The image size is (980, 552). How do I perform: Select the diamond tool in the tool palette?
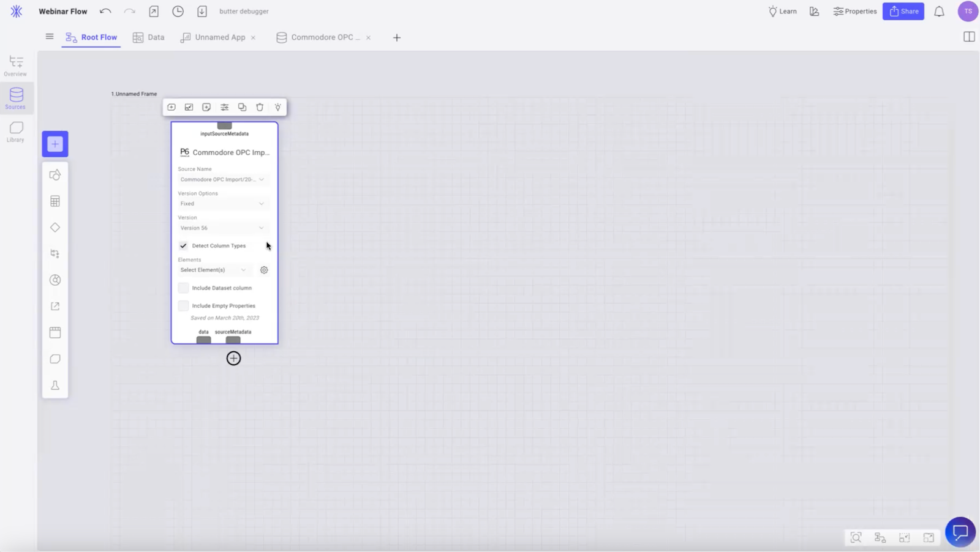tap(55, 228)
